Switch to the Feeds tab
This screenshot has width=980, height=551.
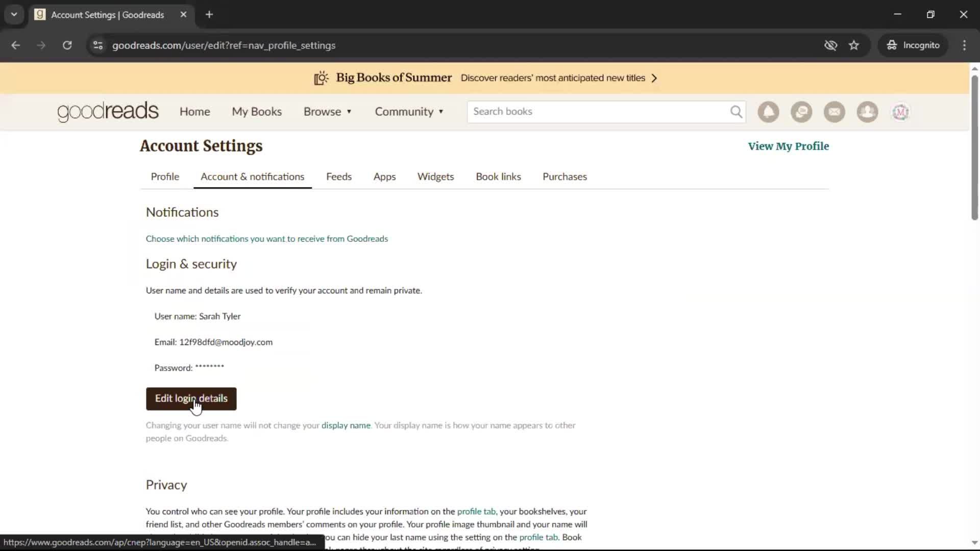click(x=339, y=177)
